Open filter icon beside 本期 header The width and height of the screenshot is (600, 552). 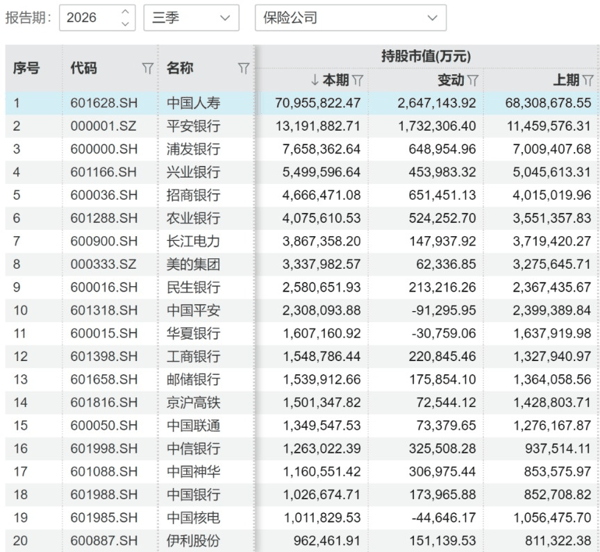pyautogui.click(x=357, y=80)
